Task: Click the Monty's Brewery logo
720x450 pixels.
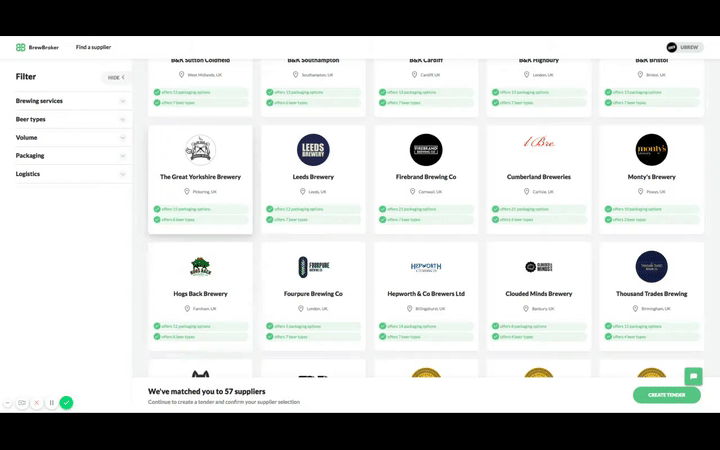Action: (652, 150)
